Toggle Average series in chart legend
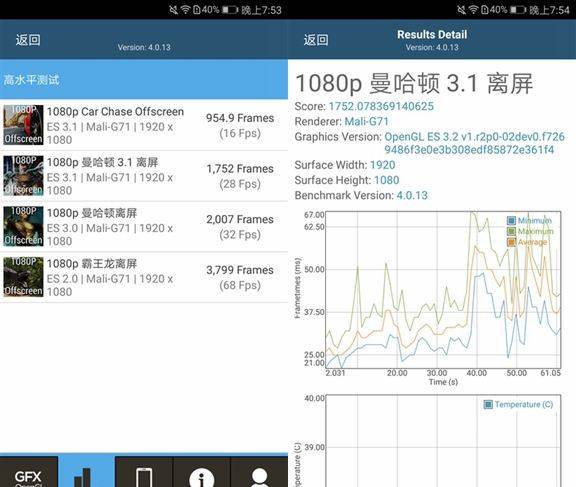Viewport: 576px width, 487px height. 527,242
